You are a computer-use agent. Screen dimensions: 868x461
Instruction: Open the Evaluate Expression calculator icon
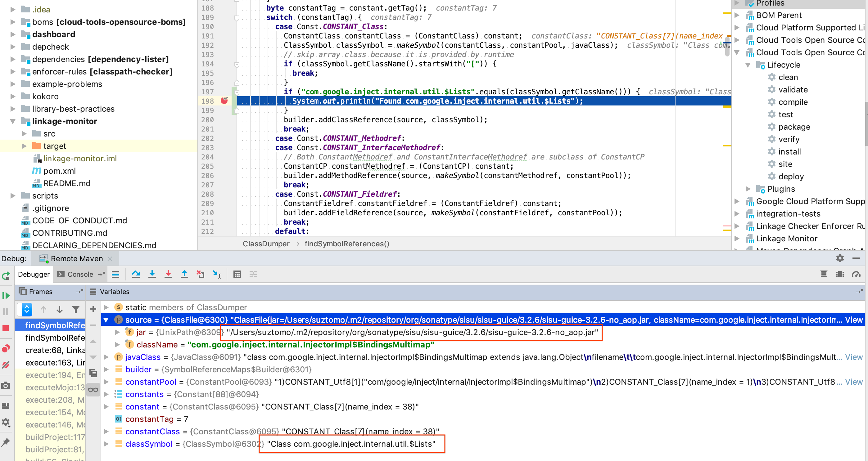click(x=237, y=275)
